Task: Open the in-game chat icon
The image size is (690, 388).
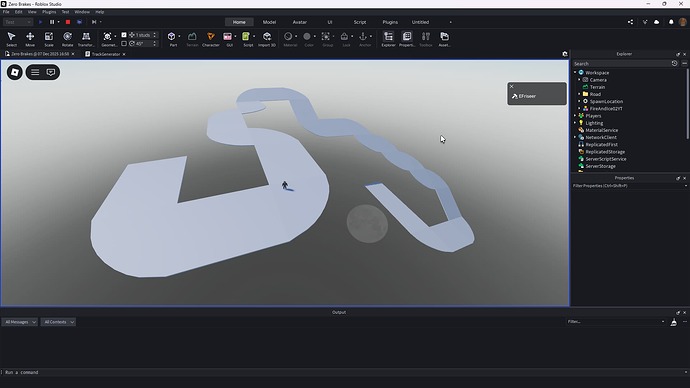Action: click(x=51, y=72)
